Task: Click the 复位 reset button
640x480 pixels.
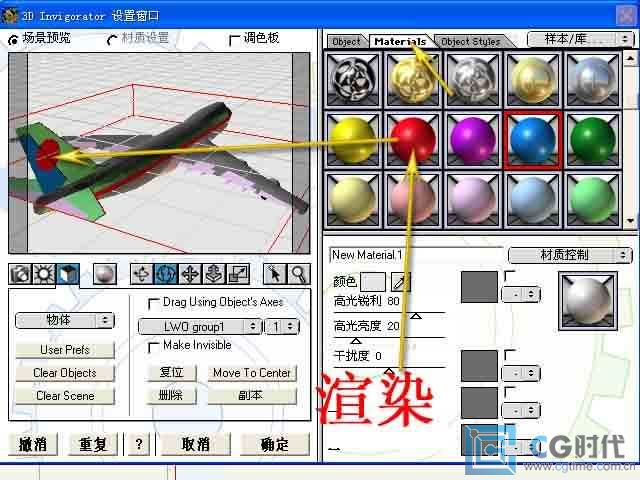Action: coord(171,373)
